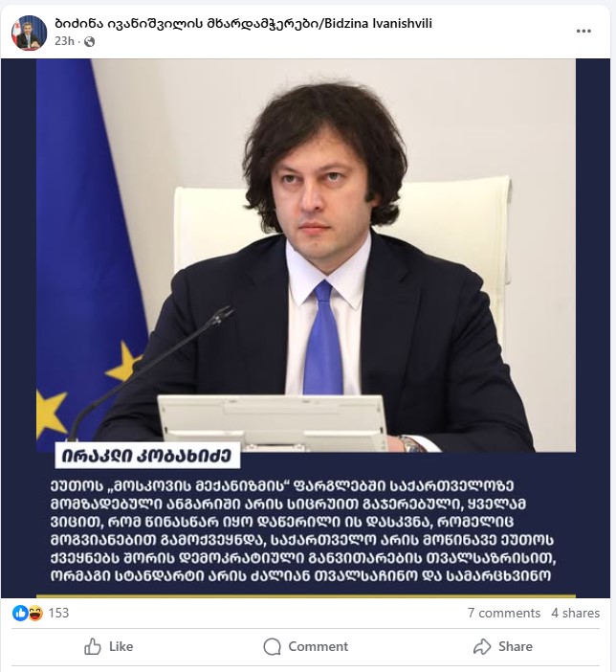This screenshot has height=672, width=616.
Task: Open the list of 153 reactions
Action: pos(58,613)
